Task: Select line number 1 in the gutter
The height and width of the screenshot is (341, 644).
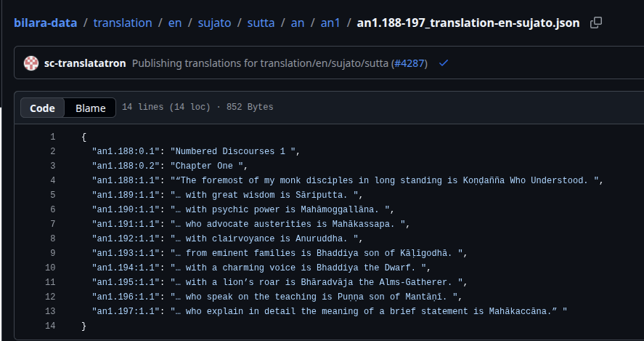Action: (x=52, y=137)
